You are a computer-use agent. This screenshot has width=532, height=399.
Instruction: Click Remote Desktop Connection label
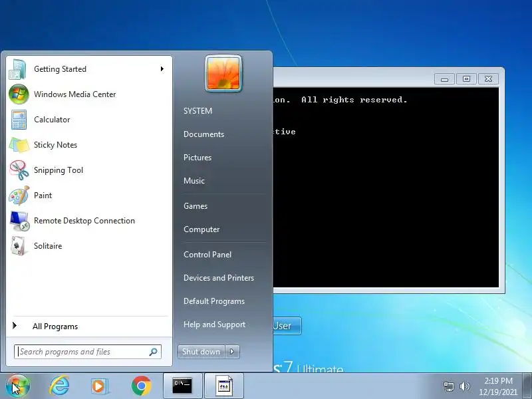pos(84,221)
